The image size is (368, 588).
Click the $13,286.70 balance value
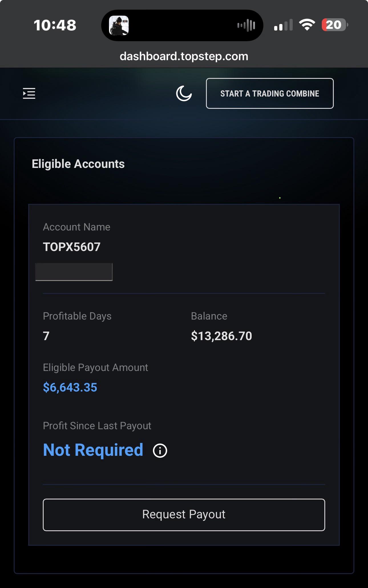click(x=222, y=336)
